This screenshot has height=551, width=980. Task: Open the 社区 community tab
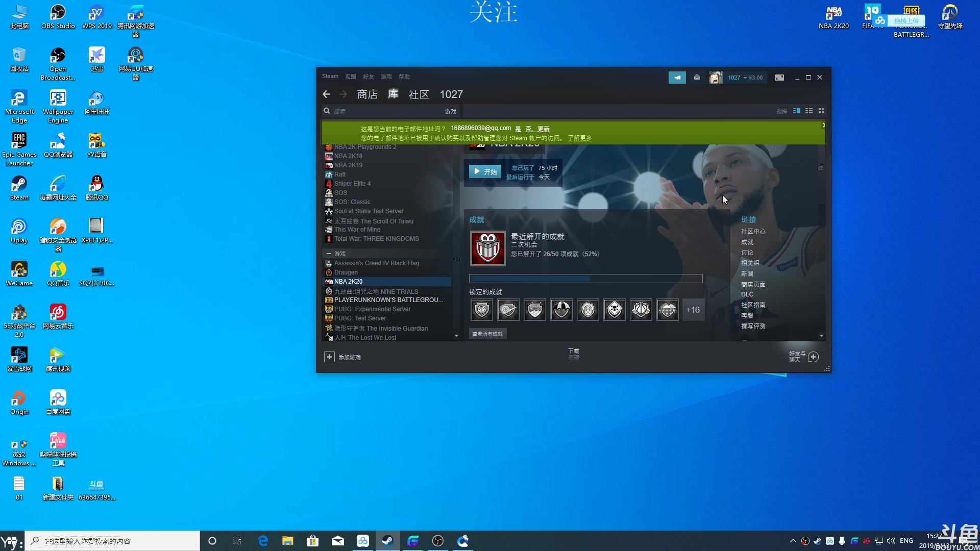tap(419, 94)
